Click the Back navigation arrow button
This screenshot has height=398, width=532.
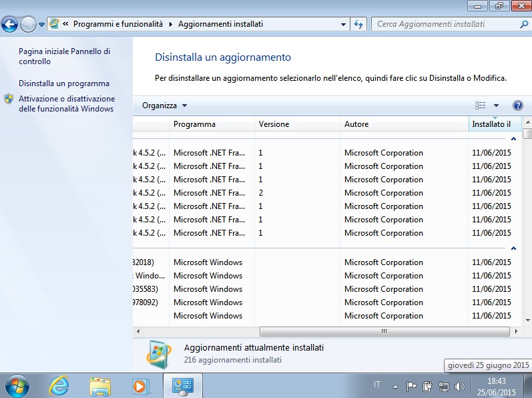(x=9, y=25)
